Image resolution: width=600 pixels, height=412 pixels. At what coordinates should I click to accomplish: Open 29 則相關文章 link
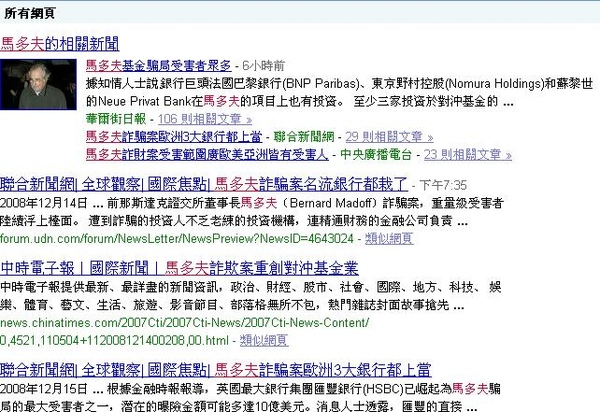(x=389, y=137)
